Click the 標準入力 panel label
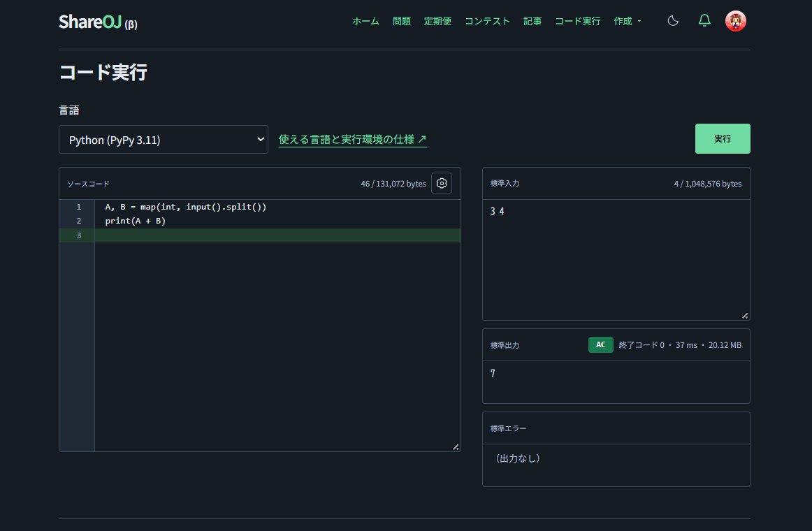This screenshot has height=531, width=812. tap(505, 184)
